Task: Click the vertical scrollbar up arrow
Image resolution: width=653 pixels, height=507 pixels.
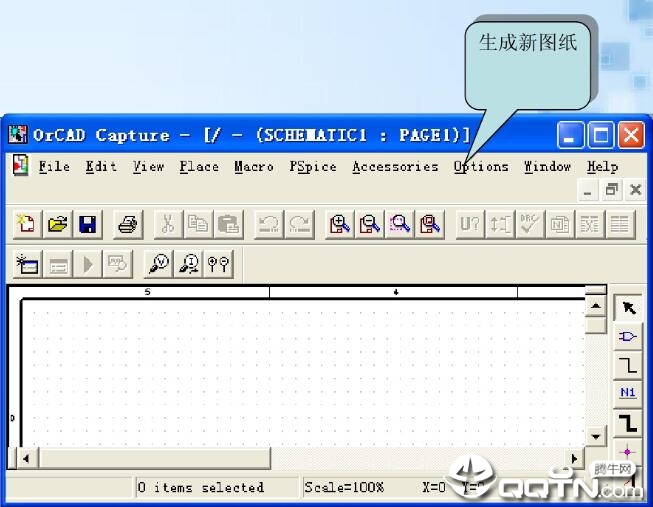Action: pos(596,306)
